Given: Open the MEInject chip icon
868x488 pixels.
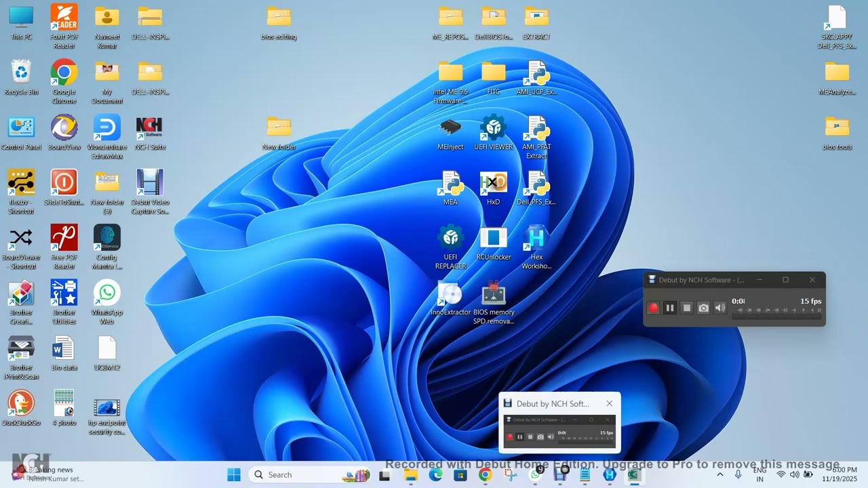Looking at the screenshot, I should [x=450, y=132].
